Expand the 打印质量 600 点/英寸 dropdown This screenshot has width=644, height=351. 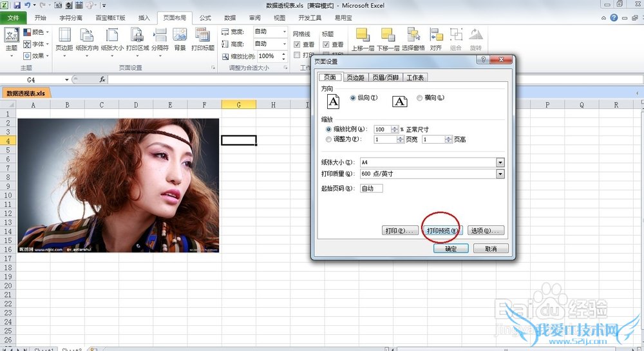(500, 174)
